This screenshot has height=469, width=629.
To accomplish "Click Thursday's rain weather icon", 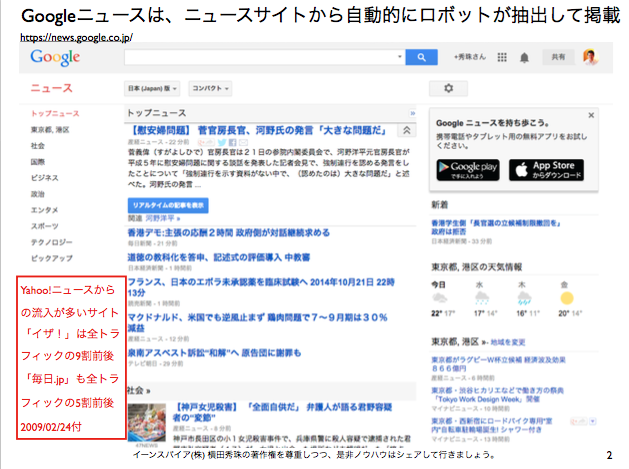I will tap(524, 298).
